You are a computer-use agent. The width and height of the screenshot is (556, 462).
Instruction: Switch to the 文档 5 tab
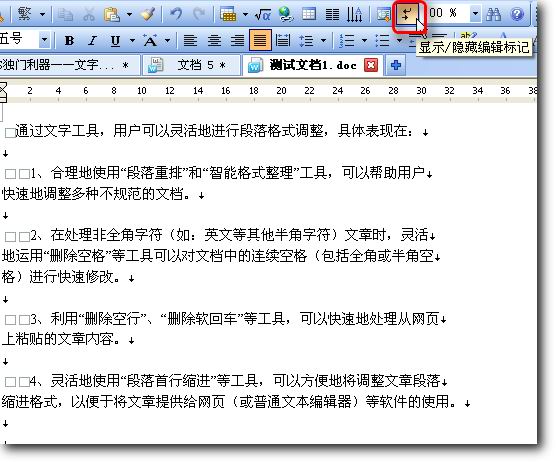(191, 66)
